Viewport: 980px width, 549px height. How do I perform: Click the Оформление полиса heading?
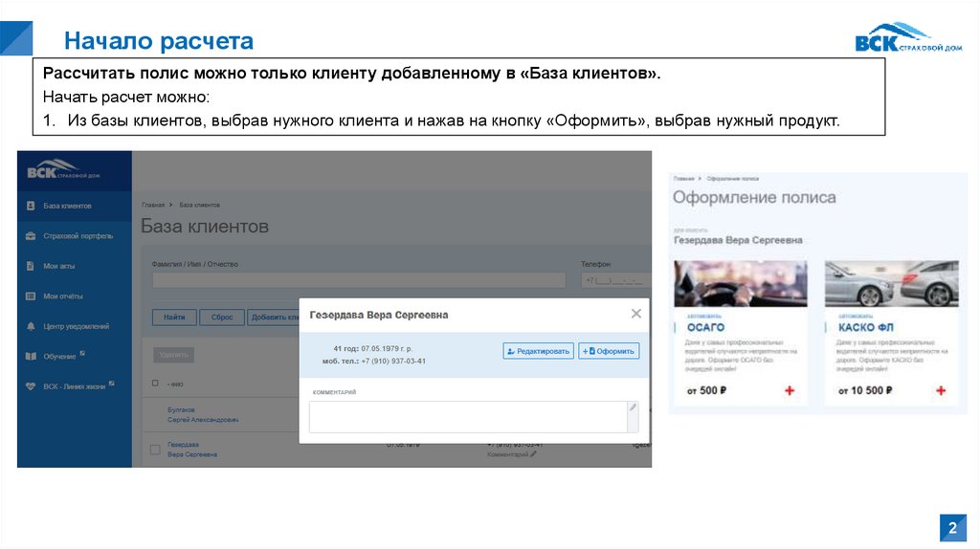(x=754, y=197)
